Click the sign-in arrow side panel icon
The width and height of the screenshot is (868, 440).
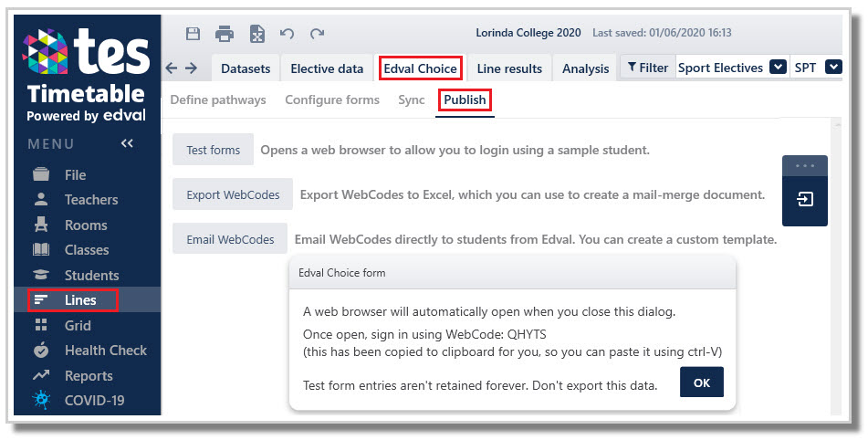click(x=805, y=199)
